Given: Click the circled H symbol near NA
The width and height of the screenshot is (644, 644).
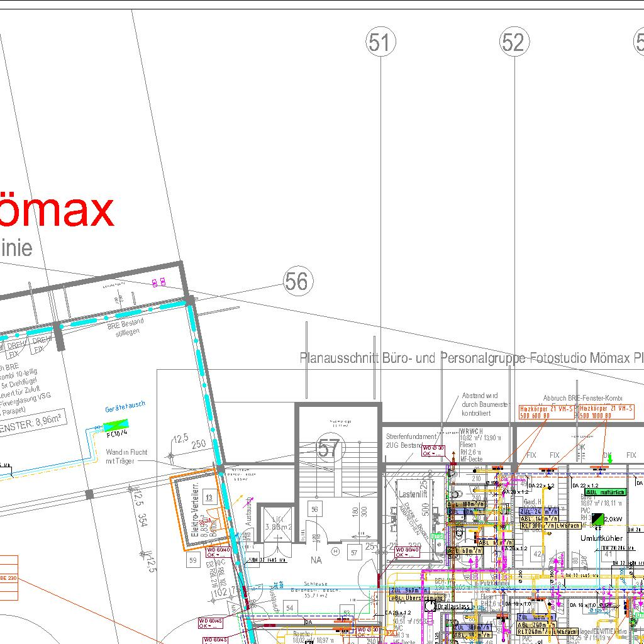Looking at the screenshot, I should click(x=335, y=551).
